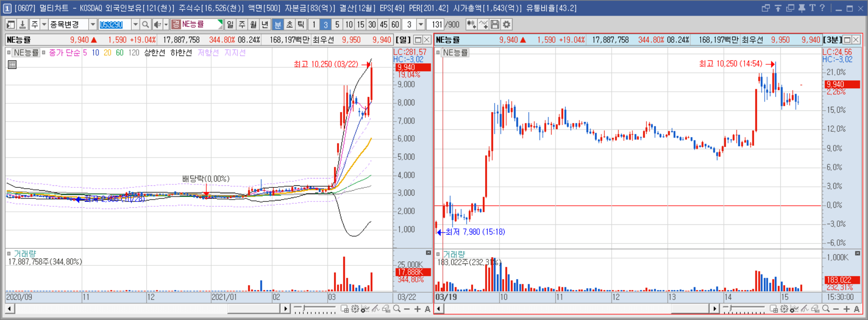Choose the 10 minute interval button
868x320 pixels.
pyautogui.click(x=349, y=24)
